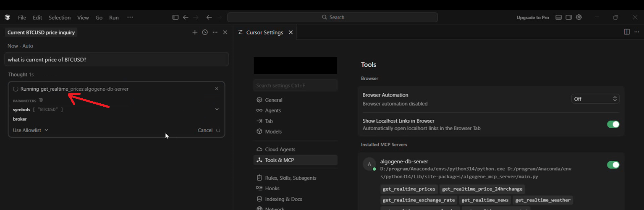644x210 pixels.
Task: Toggle bottom panel layout icon
Action: click(x=558, y=17)
